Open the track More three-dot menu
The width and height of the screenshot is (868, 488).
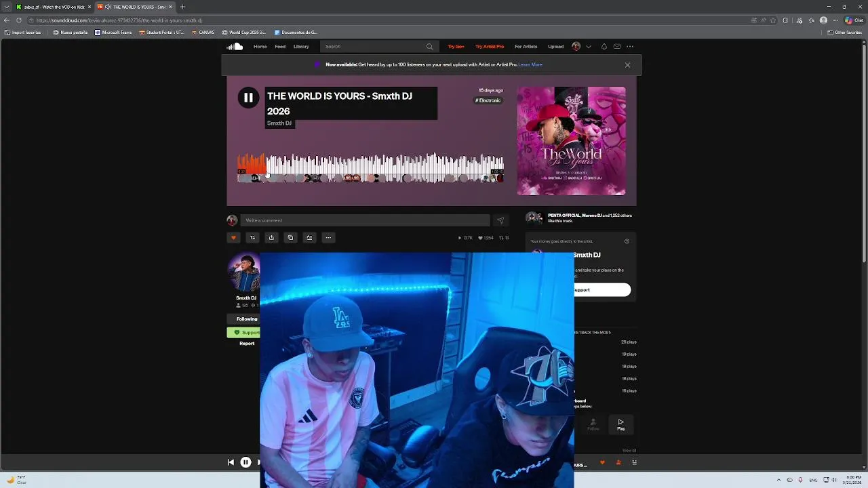pos(328,238)
